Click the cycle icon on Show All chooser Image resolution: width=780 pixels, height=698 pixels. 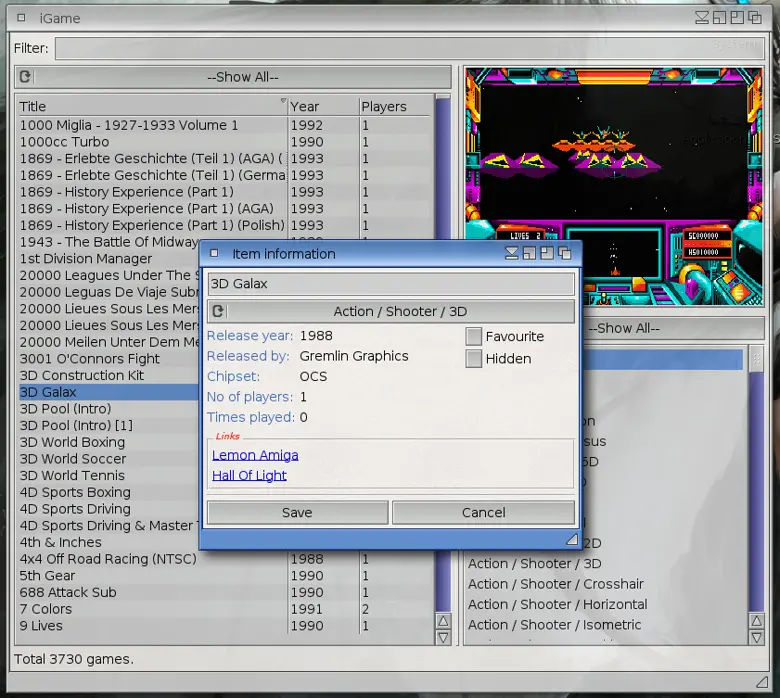click(x=25, y=77)
